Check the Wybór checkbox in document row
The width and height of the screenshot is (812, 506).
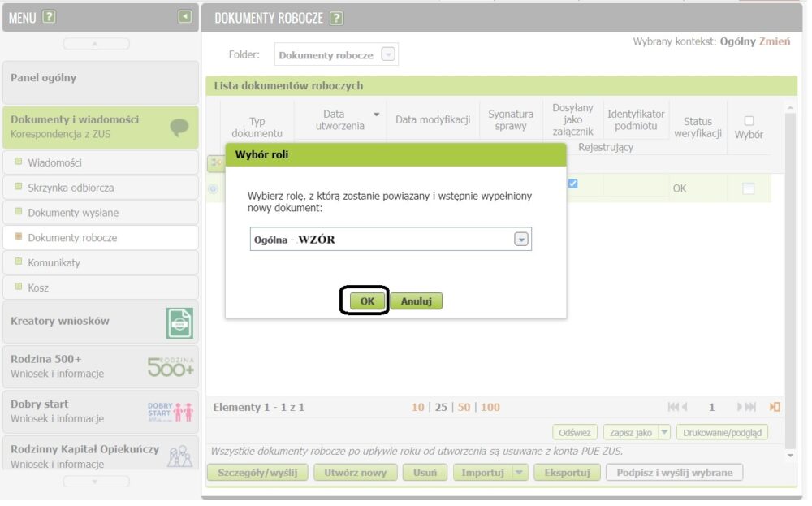pyautogui.click(x=748, y=188)
